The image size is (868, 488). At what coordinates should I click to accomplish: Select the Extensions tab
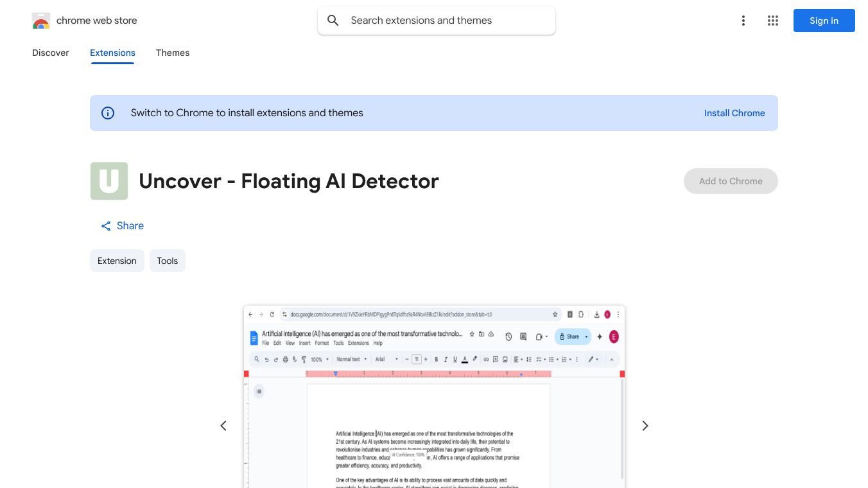point(112,53)
